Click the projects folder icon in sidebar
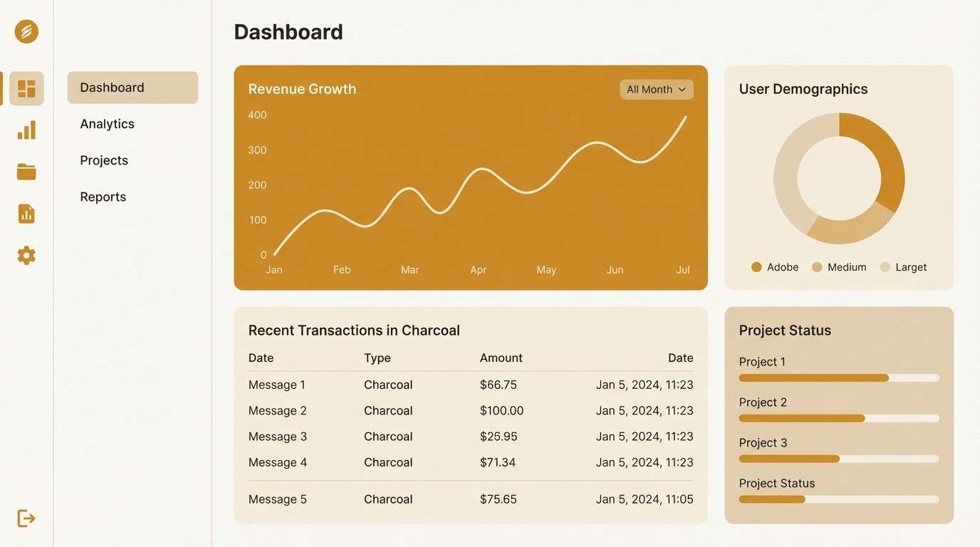This screenshot has width=980, height=547. [26, 172]
